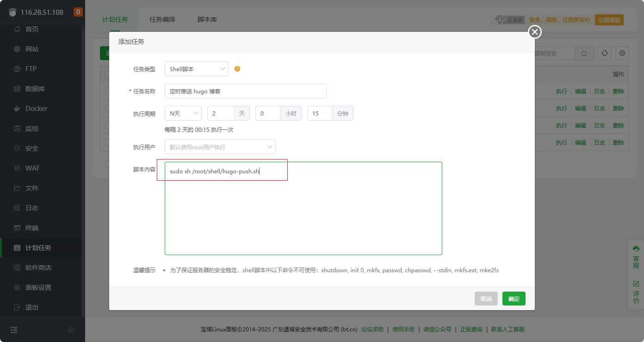
Task: Open 面板设置 in the sidebar
Action: click(38, 287)
